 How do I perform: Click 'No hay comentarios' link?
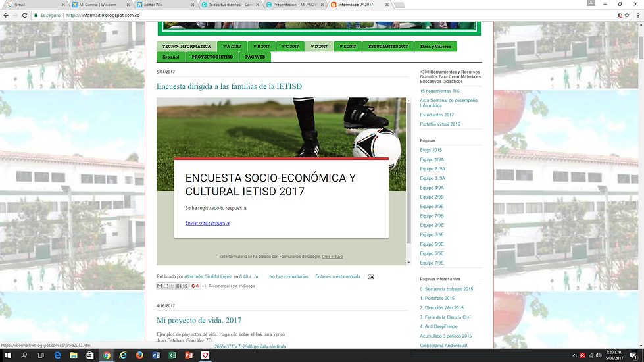coord(289,277)
